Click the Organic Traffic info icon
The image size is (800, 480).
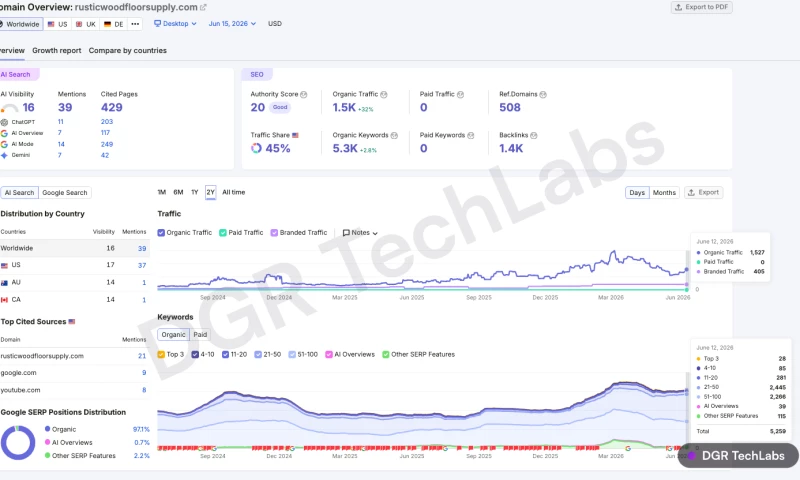[x=384, y=94]
